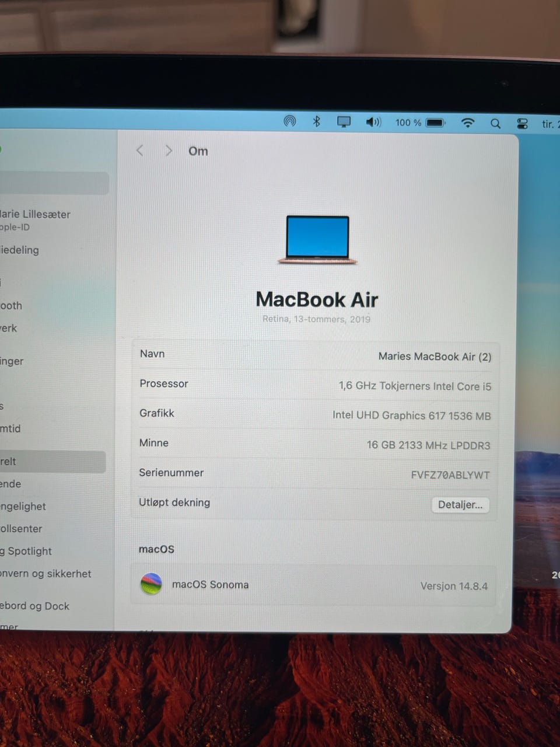Open Spotlight search magnifier icon

click(x=495, y=123)
